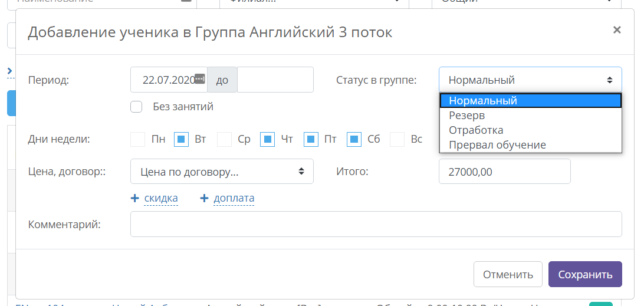This screenshot has width=644, height=306.
Task: Click the plus icon next to доплата
Action: (204, 198)
